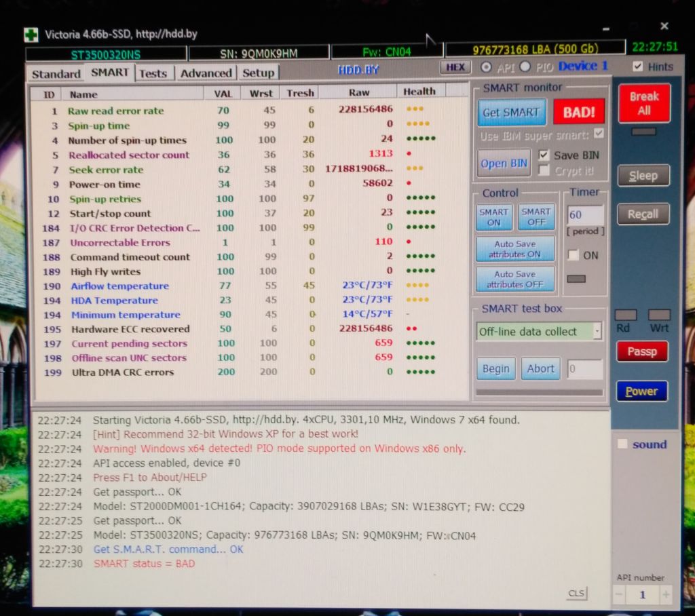Click the Raw column header
Image resolution: width=695 pixels, height=616 pixels.
click(x=358, y=92)
